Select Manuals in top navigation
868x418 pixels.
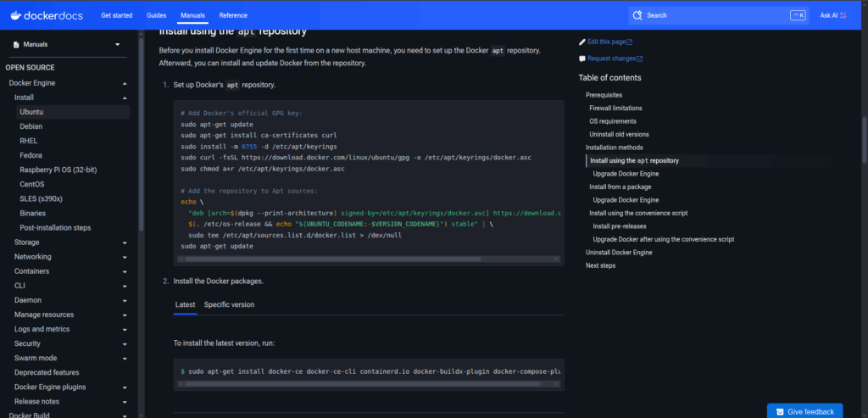(192, 15)
